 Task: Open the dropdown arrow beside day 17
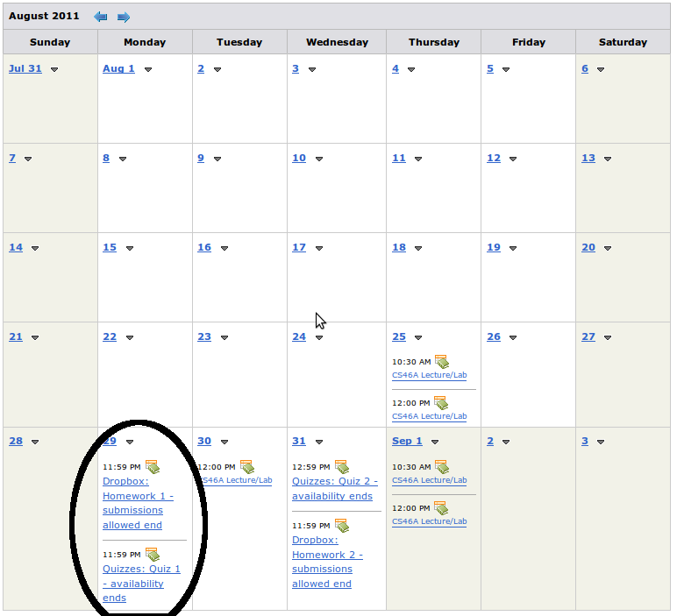[319, 248]
